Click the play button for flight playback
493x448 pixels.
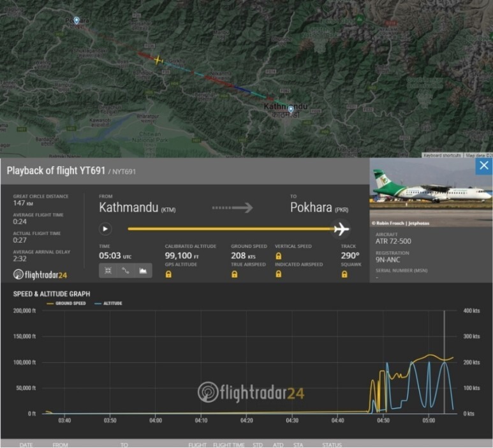point(105,229)
